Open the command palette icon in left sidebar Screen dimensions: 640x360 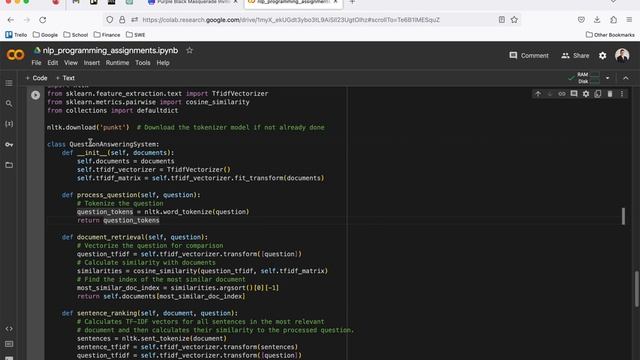point(9,344)
